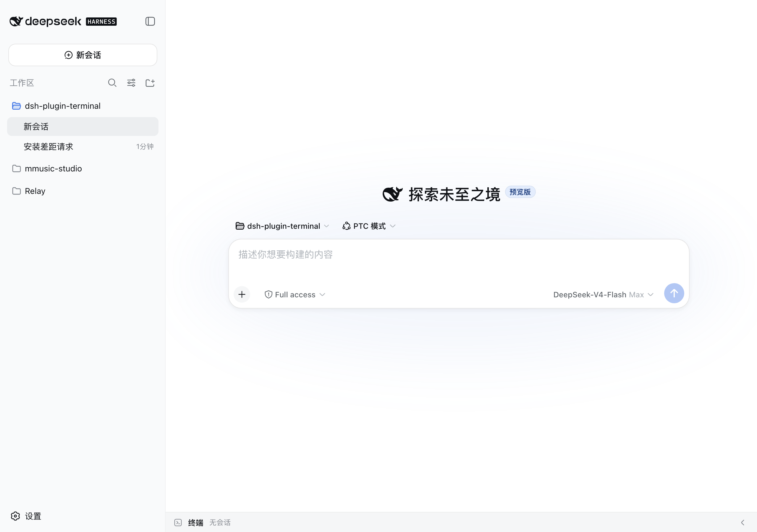
Task: Open the 终端 terminal panel
Action: click(195, 523)
